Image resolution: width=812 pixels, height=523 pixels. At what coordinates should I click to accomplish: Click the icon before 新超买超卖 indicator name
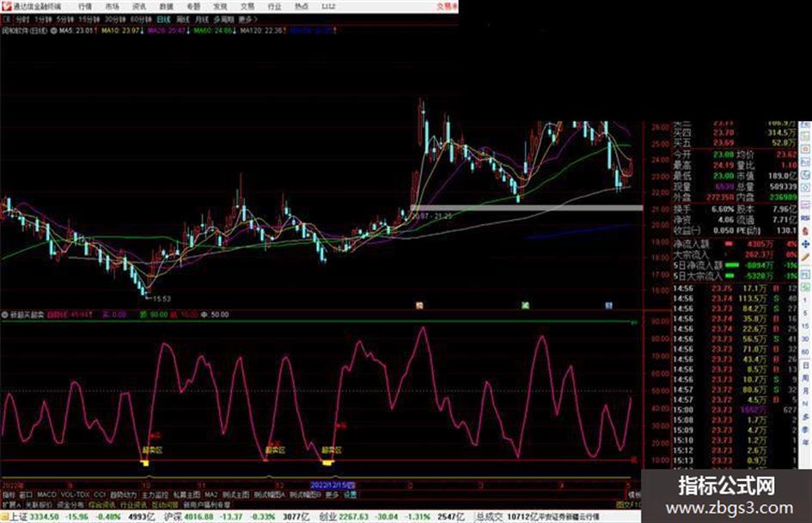[x=5, y=314]
